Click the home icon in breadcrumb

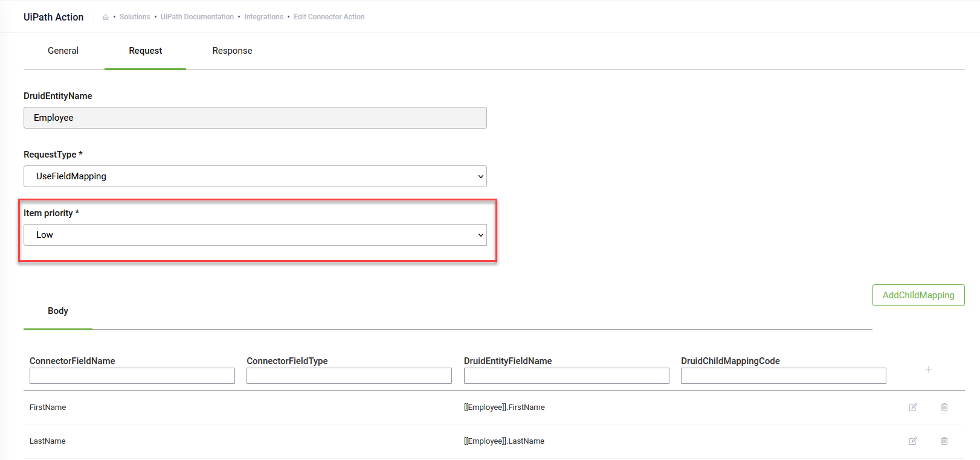pos(106,18)
